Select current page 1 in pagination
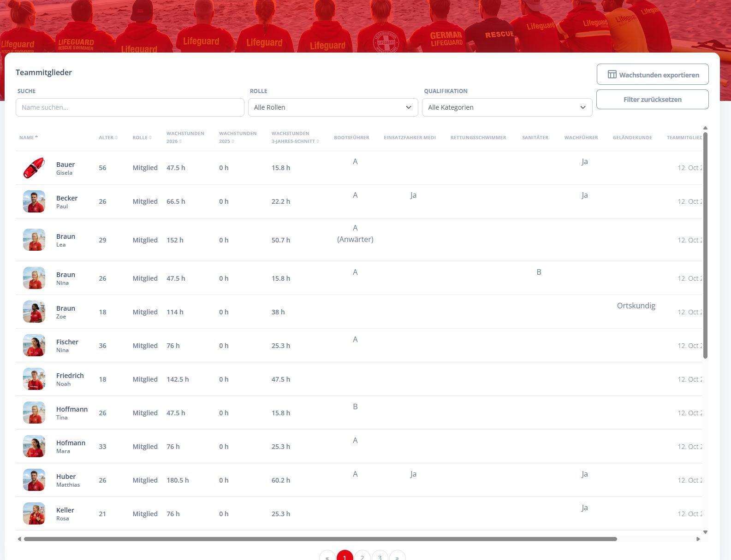The height and width of the screenshot is (560, 731). [345, 557]
